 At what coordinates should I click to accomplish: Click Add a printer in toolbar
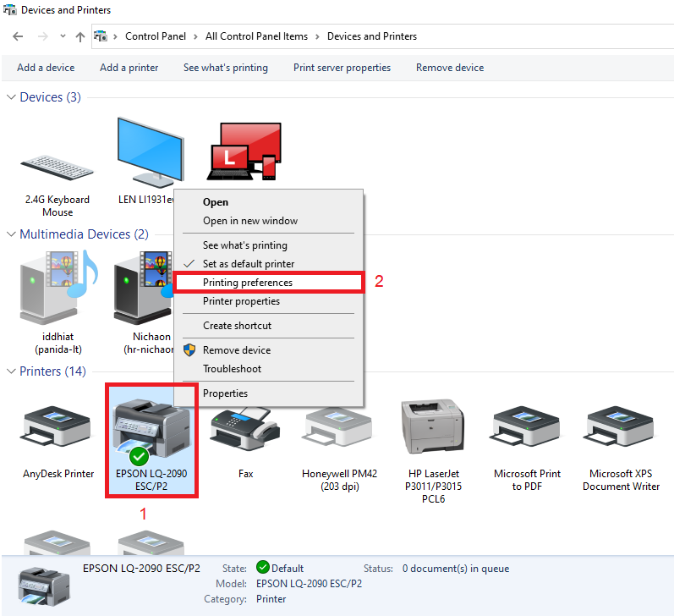pos(129,68)
